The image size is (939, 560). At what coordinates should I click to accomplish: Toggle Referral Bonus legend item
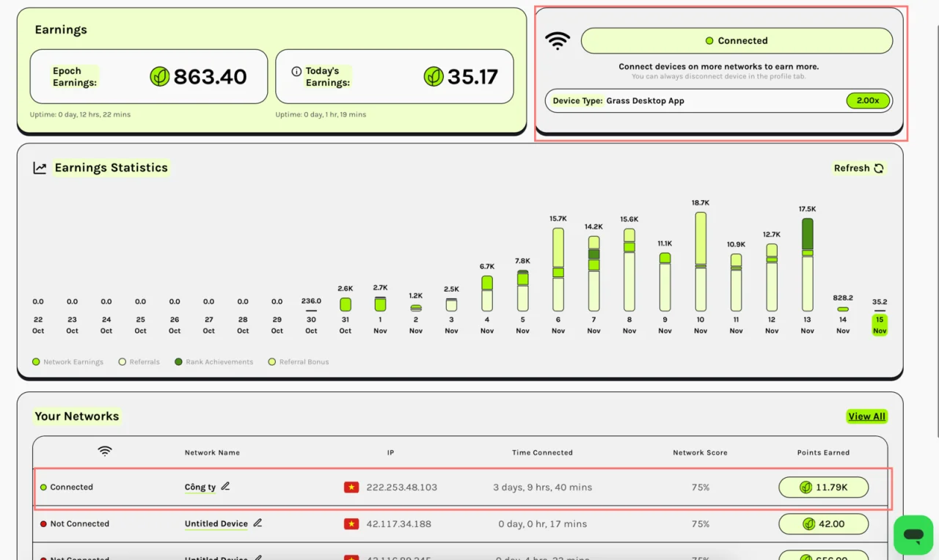pyautogui.click(x=299, y=362)
